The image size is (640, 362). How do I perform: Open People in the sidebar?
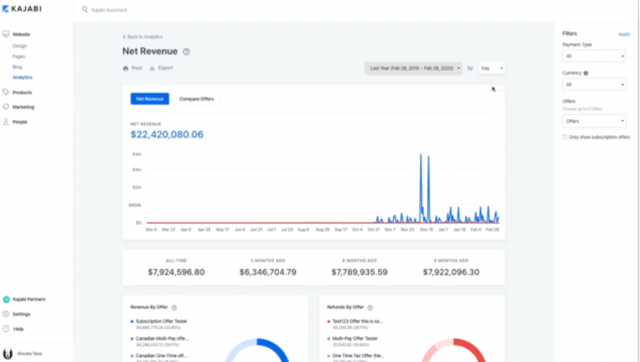[x=20, y=122]
